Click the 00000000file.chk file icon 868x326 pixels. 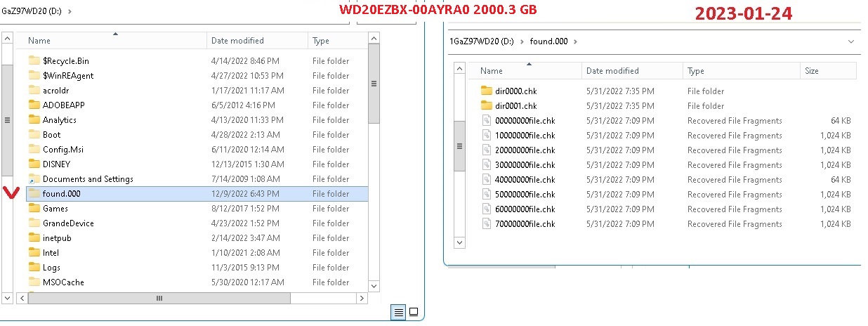[487, 121]
